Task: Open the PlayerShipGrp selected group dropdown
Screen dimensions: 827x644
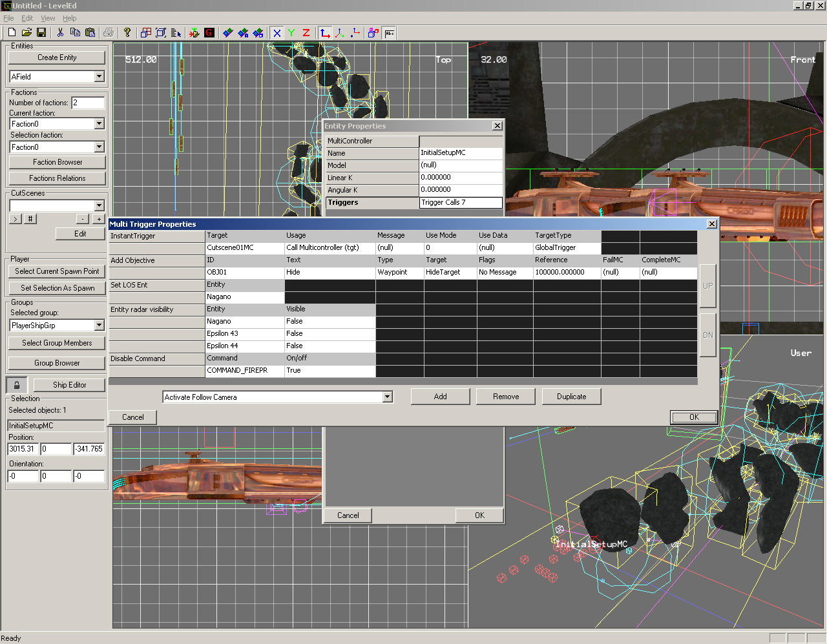Action: (99, 326)
